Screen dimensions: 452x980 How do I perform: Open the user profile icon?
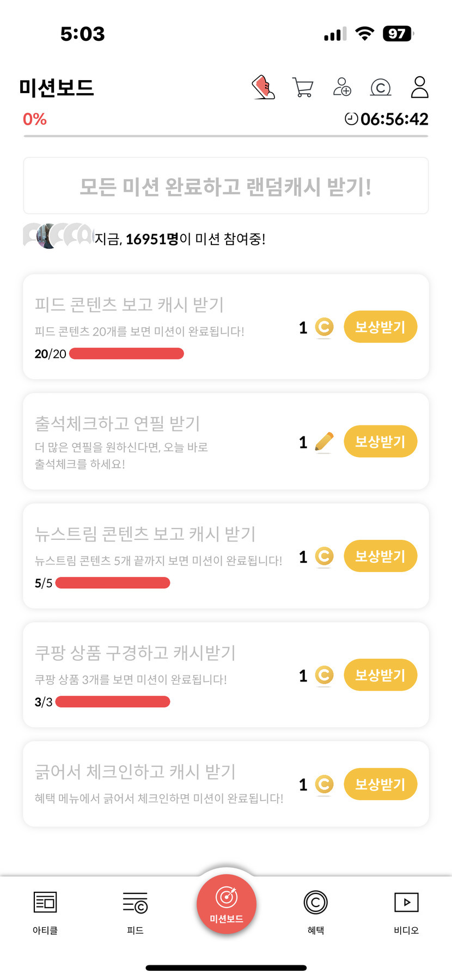pos(419,87)
